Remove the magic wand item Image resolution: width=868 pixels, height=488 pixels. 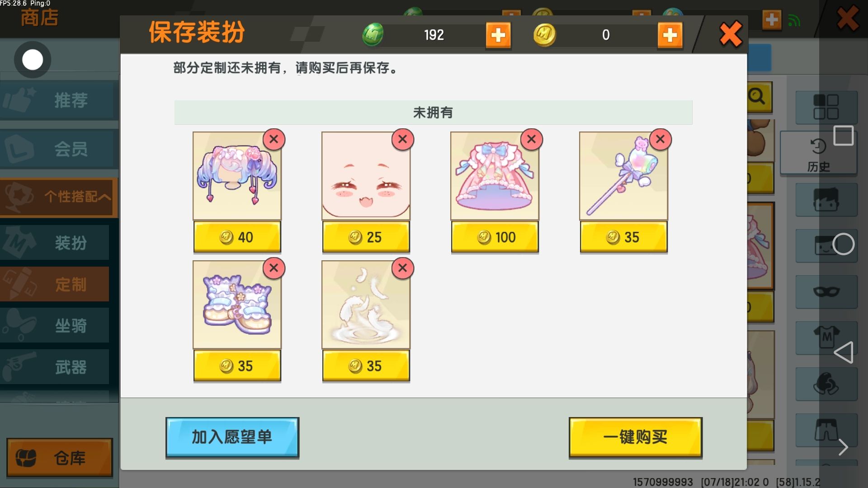pos(660,139)
